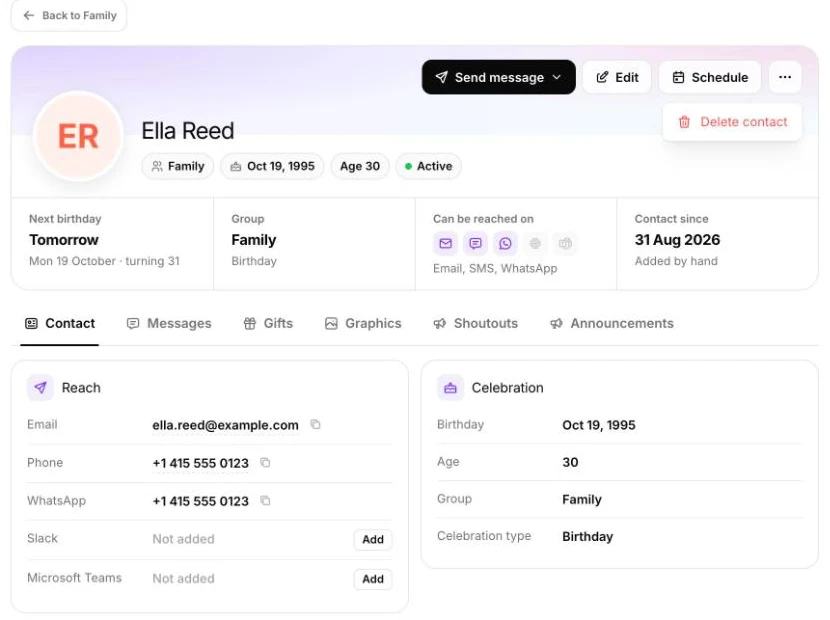
Task: Click the Ella Reed name heading
Action: (x=187, y=131)
